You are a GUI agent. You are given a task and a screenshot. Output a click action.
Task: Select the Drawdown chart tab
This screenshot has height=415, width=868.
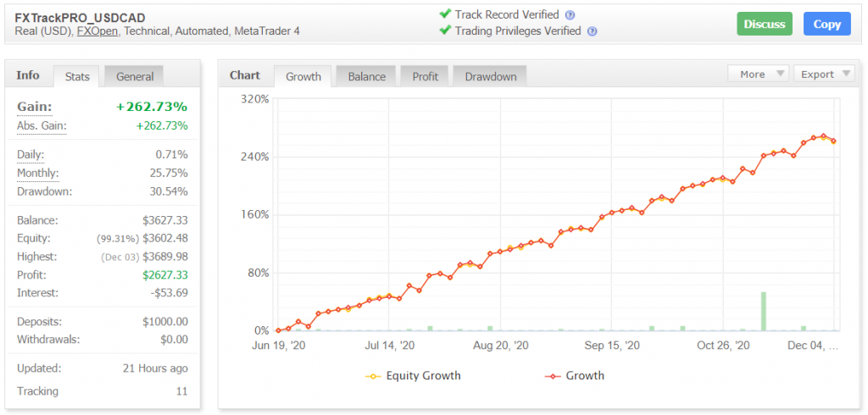point(490,76)
